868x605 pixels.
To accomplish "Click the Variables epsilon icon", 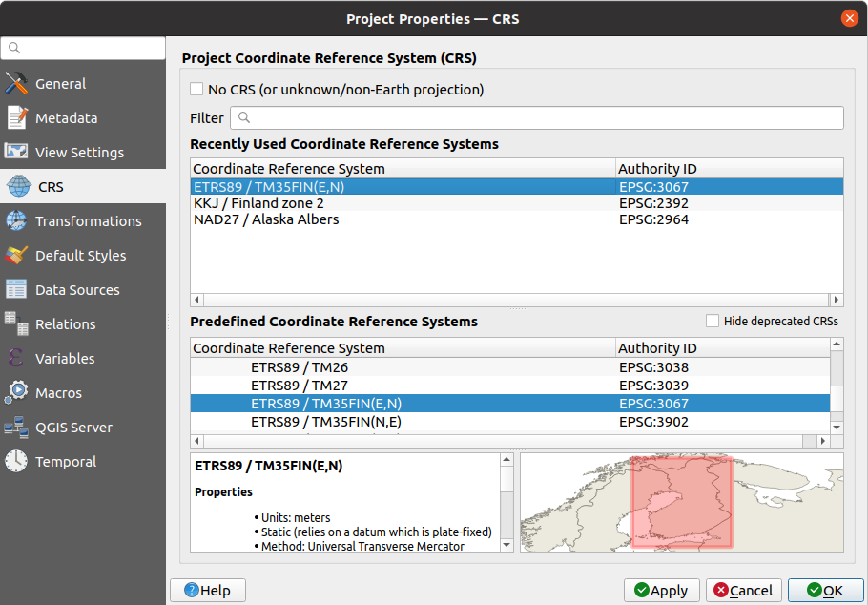I will [17, 358].
